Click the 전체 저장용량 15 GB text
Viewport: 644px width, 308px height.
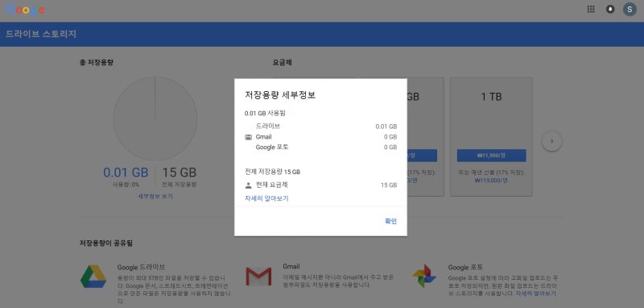coord(272,172)
